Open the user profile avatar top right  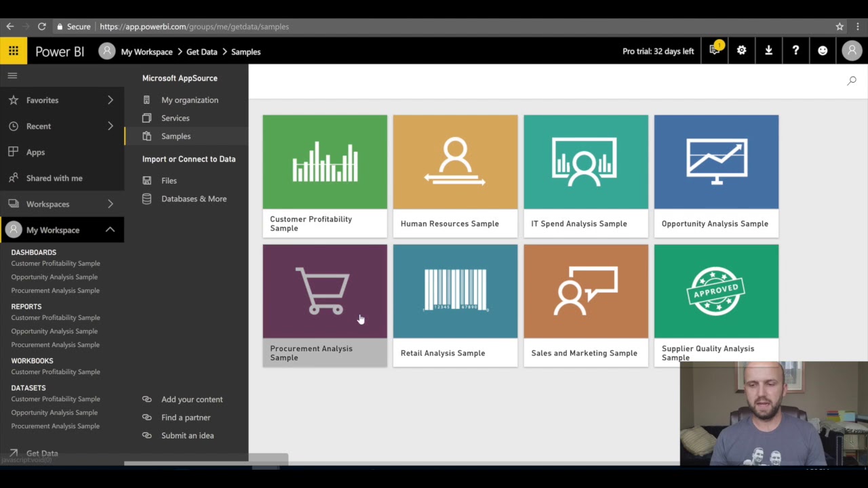click(852, 50)
